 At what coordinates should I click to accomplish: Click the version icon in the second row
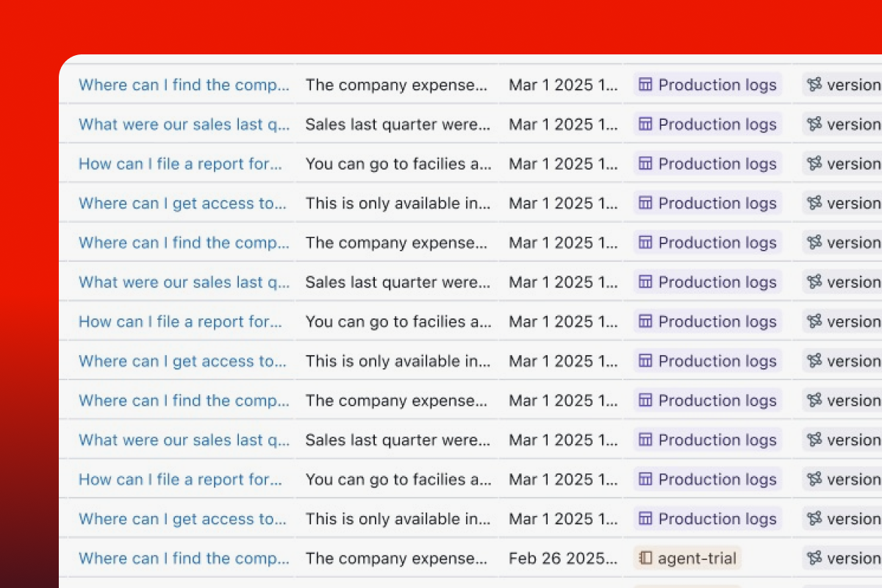pyautogui.click(x=814, y=125)
